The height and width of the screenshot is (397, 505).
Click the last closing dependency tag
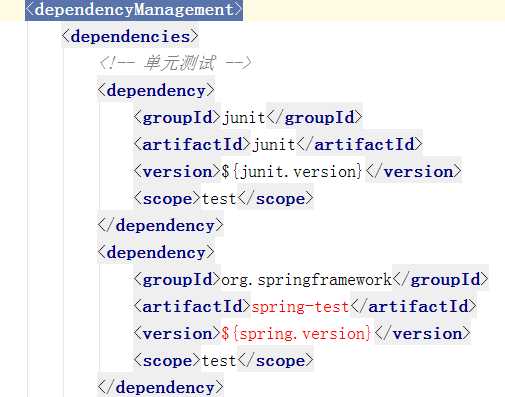[160, 387]
